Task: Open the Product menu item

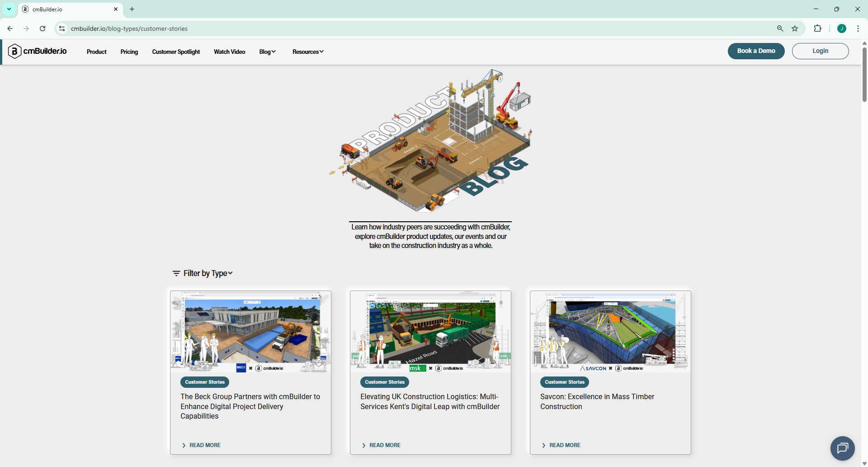Action: click(97, 52)
